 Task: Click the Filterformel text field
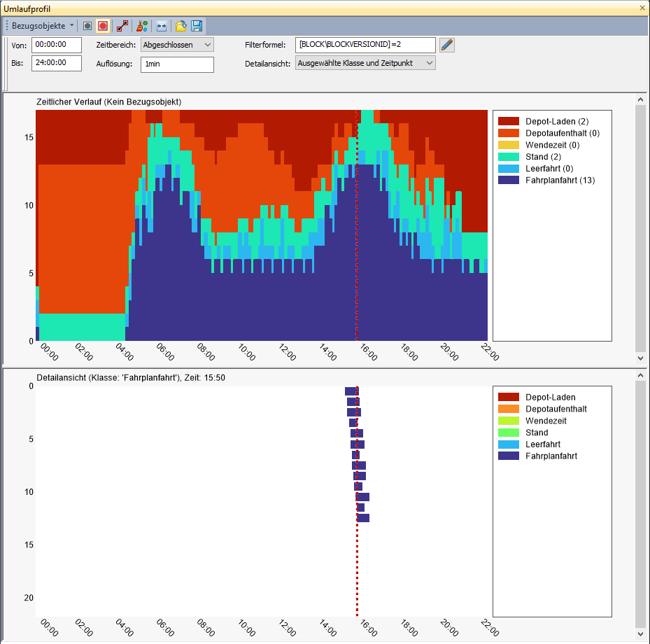click(x=365, y=45)
